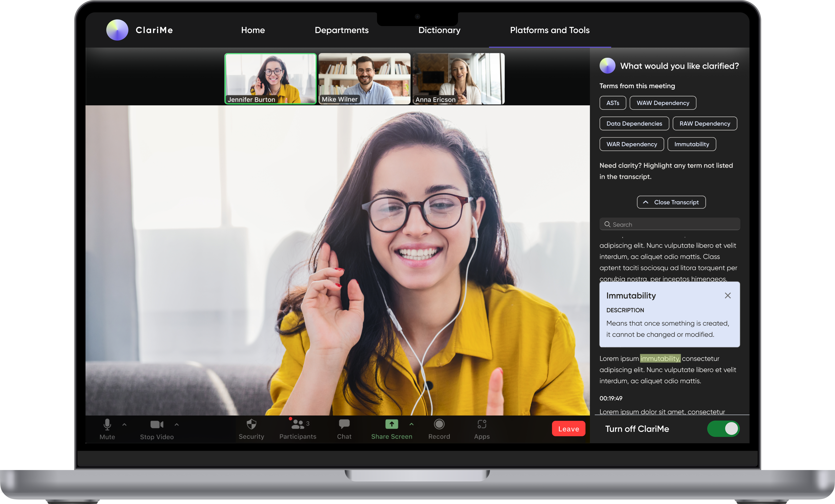The image size is (835, 504).
Task: Open the Participants list
Action: (x=298, y=429)
